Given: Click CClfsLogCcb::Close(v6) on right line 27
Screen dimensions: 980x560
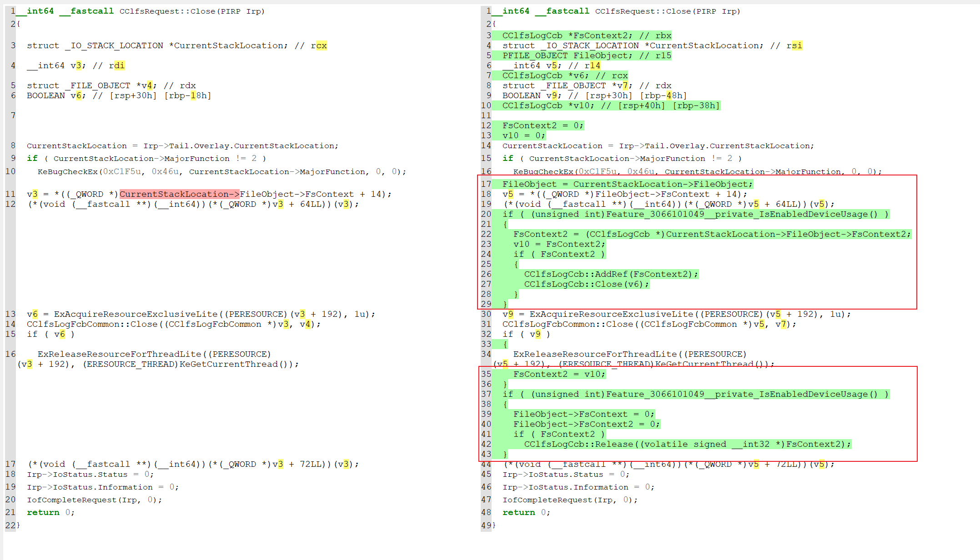Looking at the screenshot, I should click(587, 284).
